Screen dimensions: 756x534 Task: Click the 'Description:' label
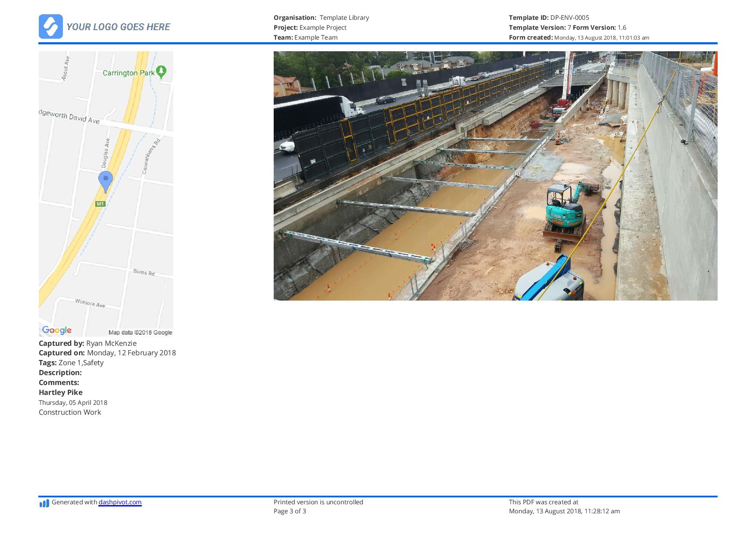[x=60, y=373]
